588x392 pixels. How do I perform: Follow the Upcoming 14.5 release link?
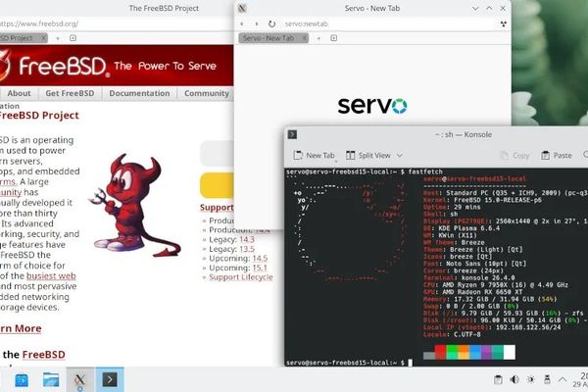260,259
